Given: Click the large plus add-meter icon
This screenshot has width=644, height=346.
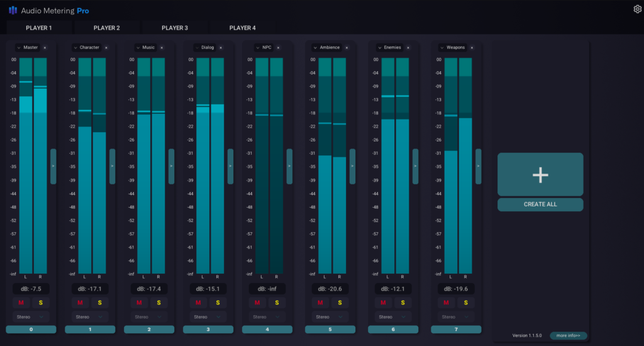Looking at the screenshot, I should (x=540, y=175).
